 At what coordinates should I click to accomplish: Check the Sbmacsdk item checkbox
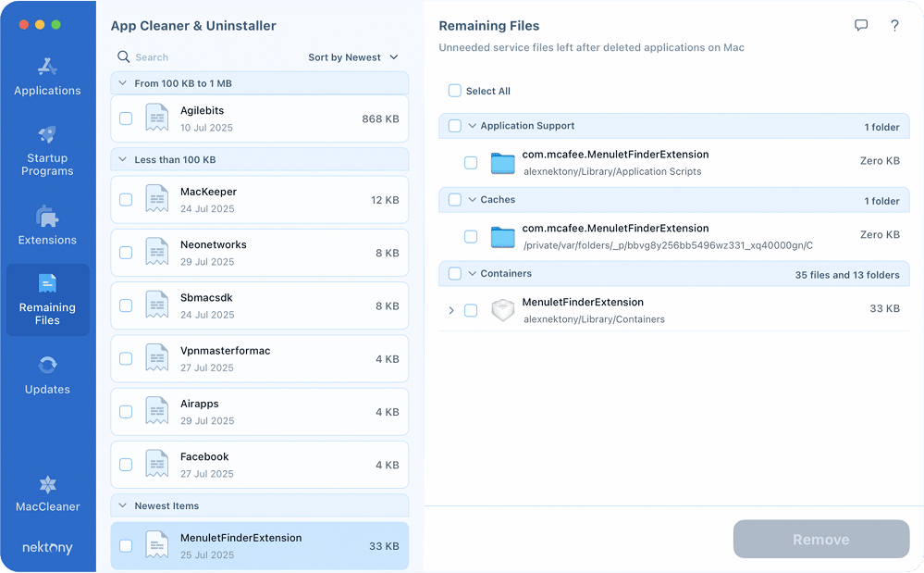coord(126,306)
